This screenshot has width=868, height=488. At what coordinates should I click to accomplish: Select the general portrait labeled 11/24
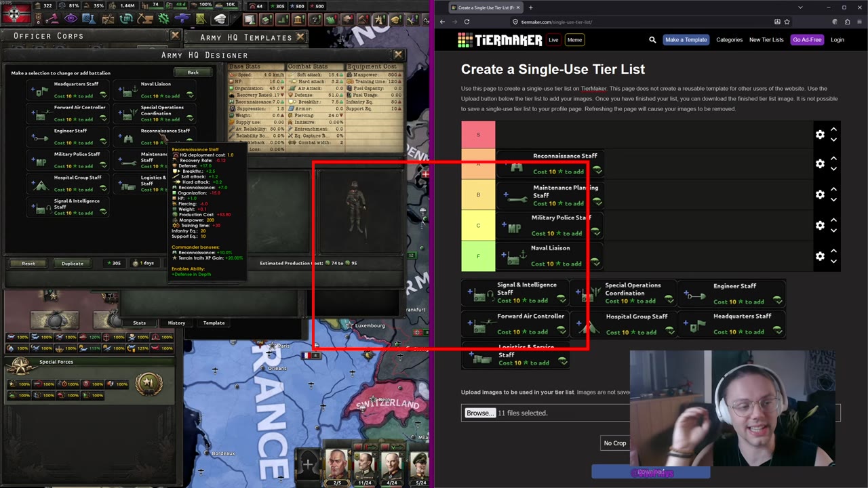(365, 468)
